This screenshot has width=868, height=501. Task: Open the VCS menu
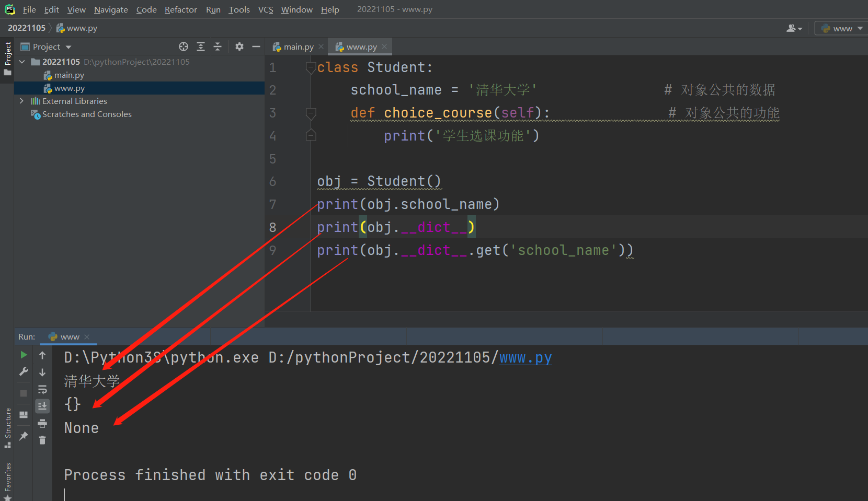point(266,9)
